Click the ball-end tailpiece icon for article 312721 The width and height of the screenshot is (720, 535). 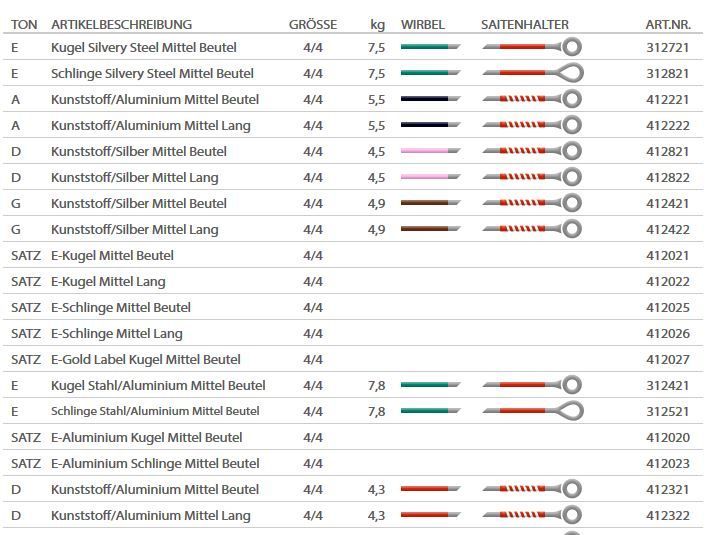tap(532, 47)
